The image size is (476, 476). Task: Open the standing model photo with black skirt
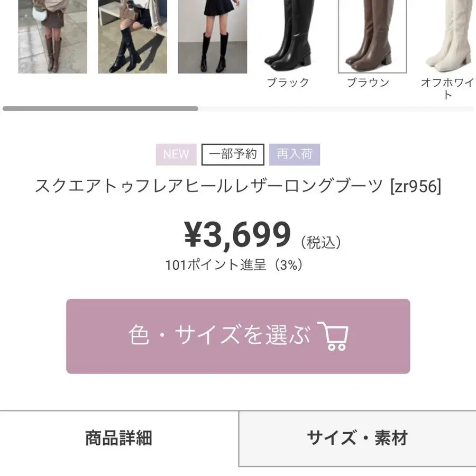pyautogui.click(x=213, y=36)
